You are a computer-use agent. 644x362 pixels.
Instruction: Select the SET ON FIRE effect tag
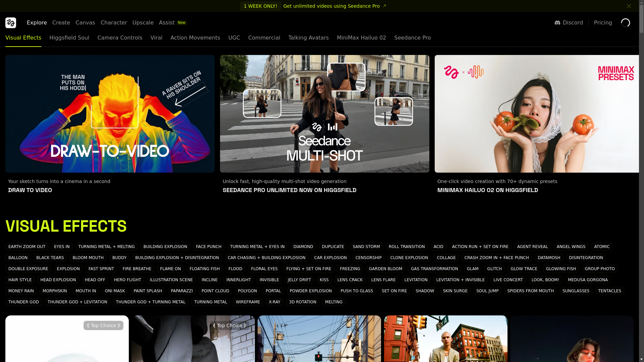394,291
